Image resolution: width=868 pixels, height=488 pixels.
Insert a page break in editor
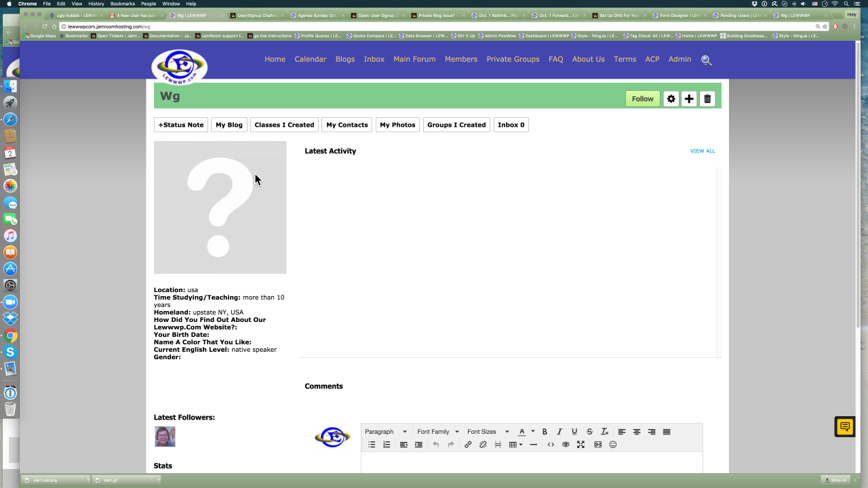pyautogui.click(x=498, y=445)
